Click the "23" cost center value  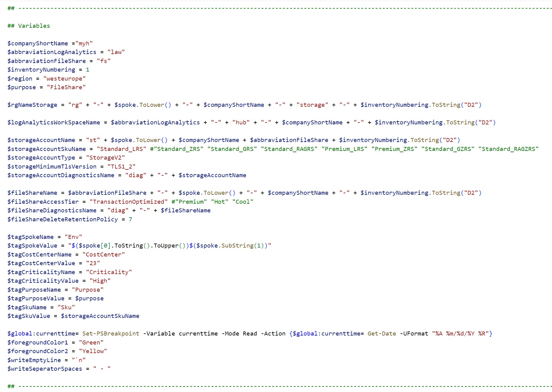click(93, 263)
